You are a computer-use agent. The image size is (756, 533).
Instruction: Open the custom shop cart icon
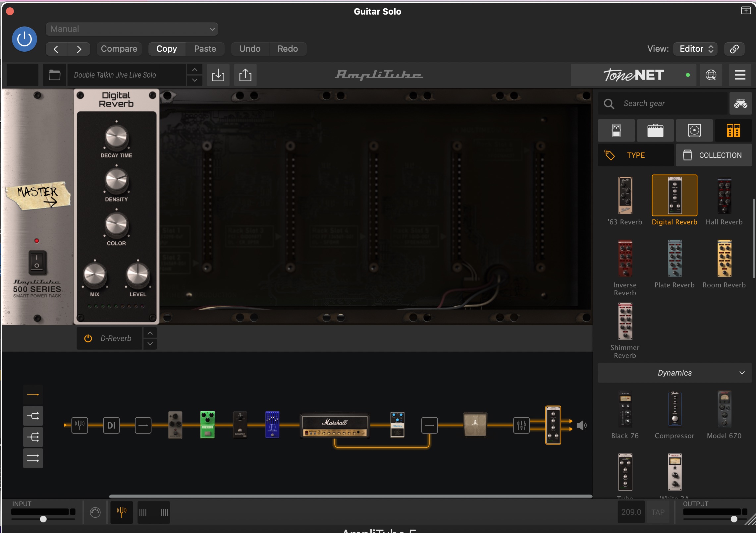point(740,104)
